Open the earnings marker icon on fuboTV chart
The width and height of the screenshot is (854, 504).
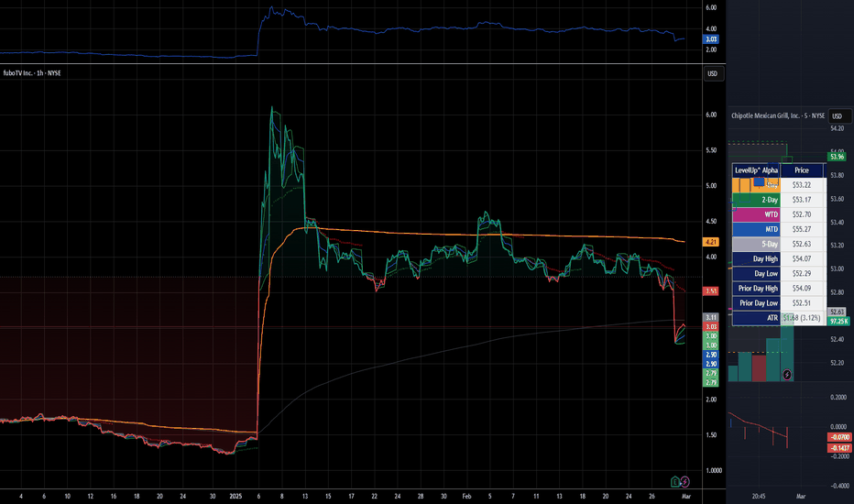click(674, 482)
